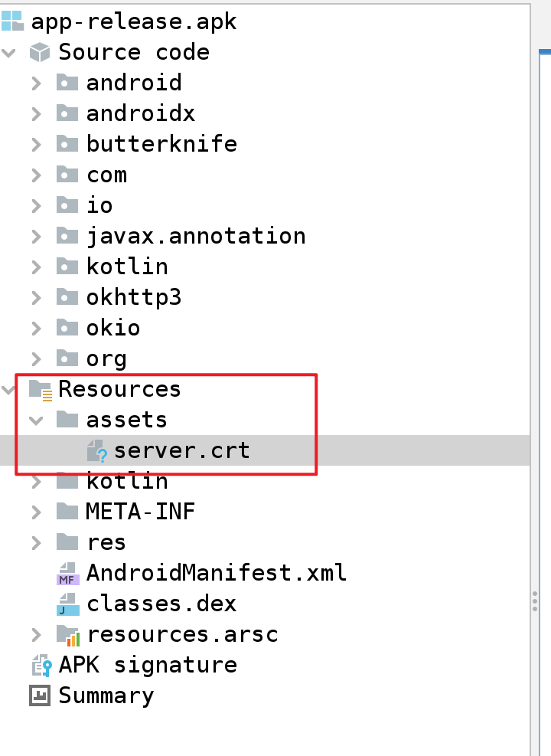
Task: Expand the resources.arsc node
Action: (36, 634)
